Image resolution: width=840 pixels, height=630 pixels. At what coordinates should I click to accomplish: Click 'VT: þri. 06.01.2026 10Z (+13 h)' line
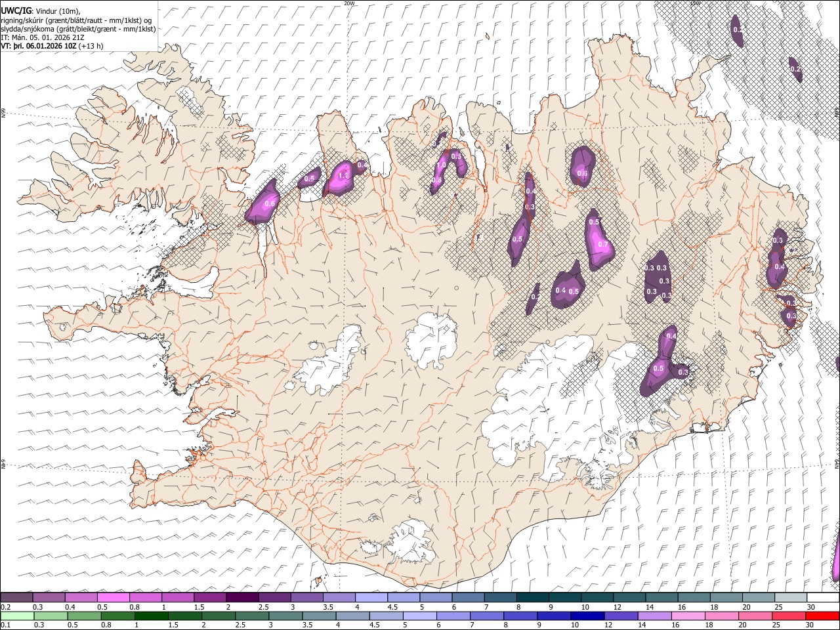coord(52,46)
